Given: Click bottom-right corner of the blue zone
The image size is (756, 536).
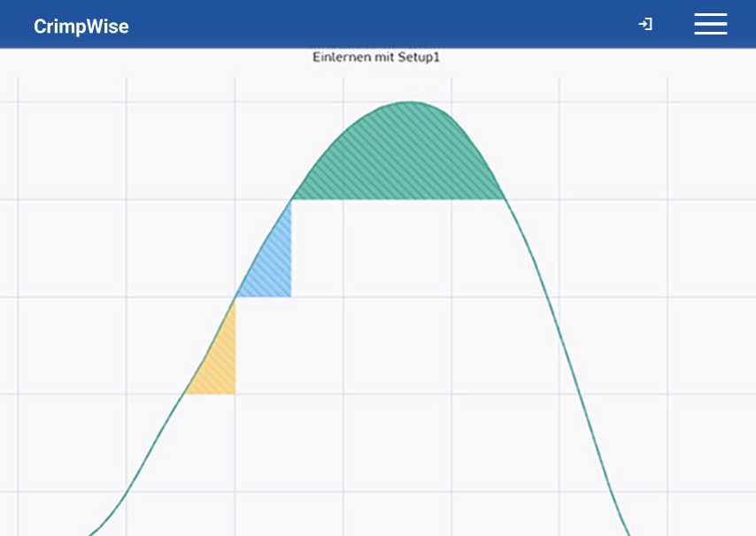Looking at the screenshot, I should coord(290,296).
